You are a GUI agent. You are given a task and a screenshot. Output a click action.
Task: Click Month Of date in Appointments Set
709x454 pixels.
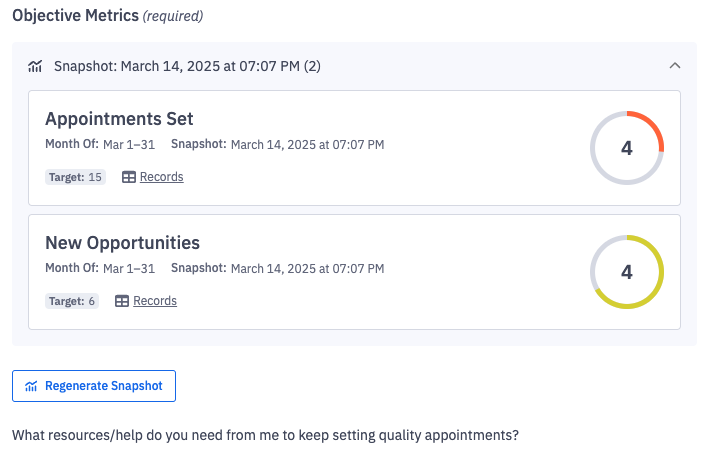tap(129, 145)
